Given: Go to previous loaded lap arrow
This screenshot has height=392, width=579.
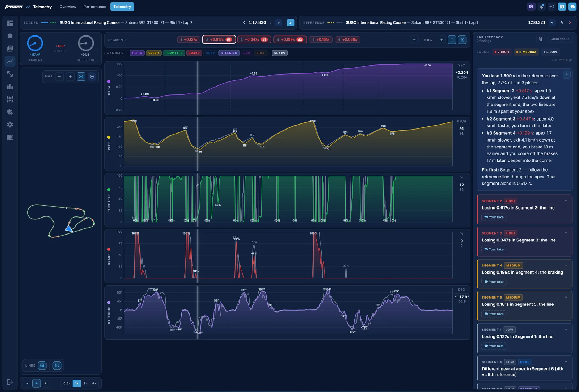Looking at the screenshot, I should click(x=244, y=22).
